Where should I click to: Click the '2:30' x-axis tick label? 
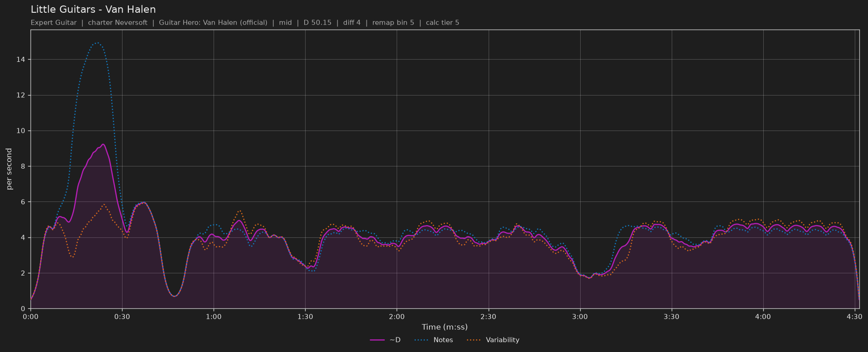click(488, 317)
